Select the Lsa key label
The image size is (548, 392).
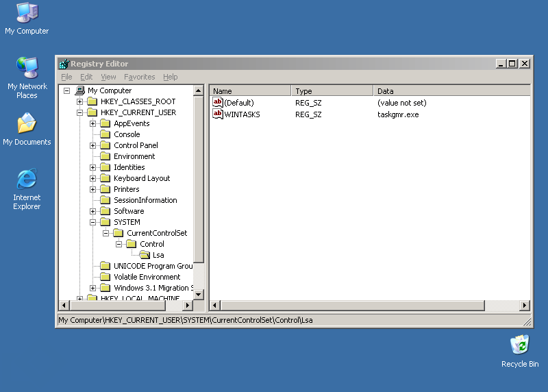click(158, 255)
